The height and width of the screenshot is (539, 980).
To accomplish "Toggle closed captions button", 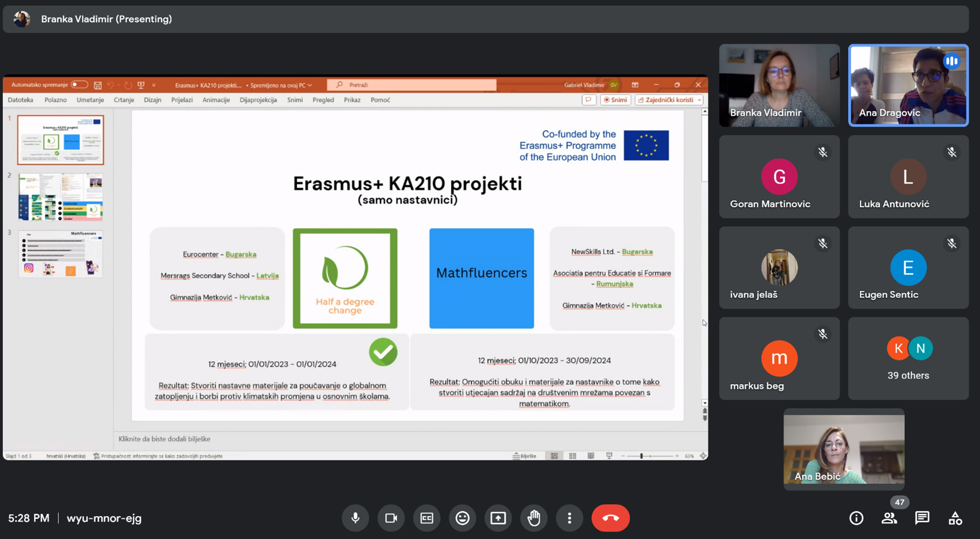I will [x=427, y=518].
